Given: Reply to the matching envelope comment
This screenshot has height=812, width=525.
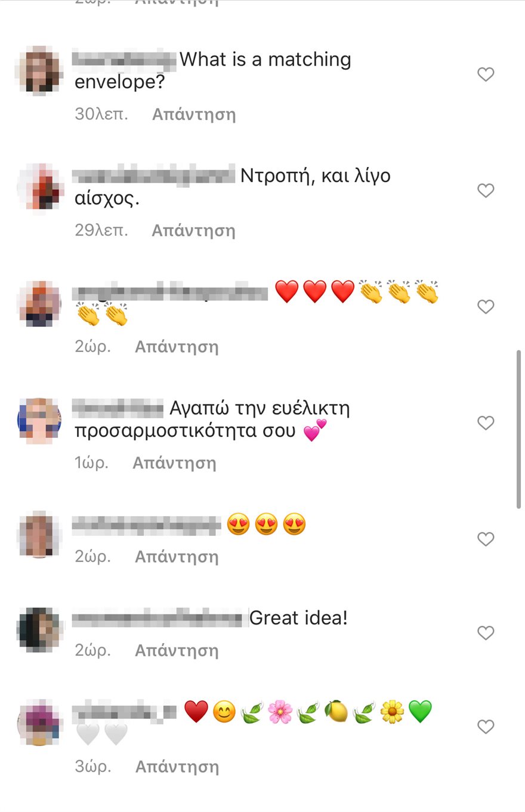Looking at the screenshot, I should click(x=194, y=115).
